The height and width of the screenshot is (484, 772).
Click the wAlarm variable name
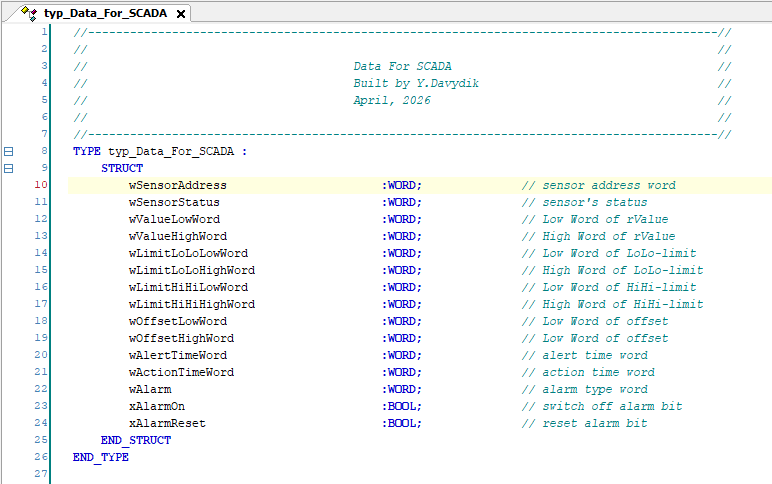(x=150, y=389)
